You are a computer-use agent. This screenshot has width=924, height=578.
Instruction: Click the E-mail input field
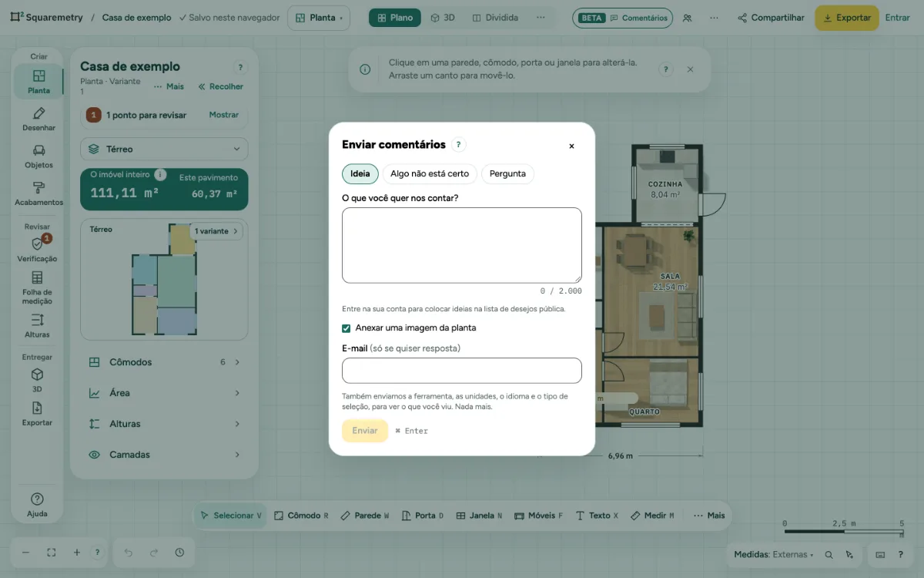tap(462, 371)
